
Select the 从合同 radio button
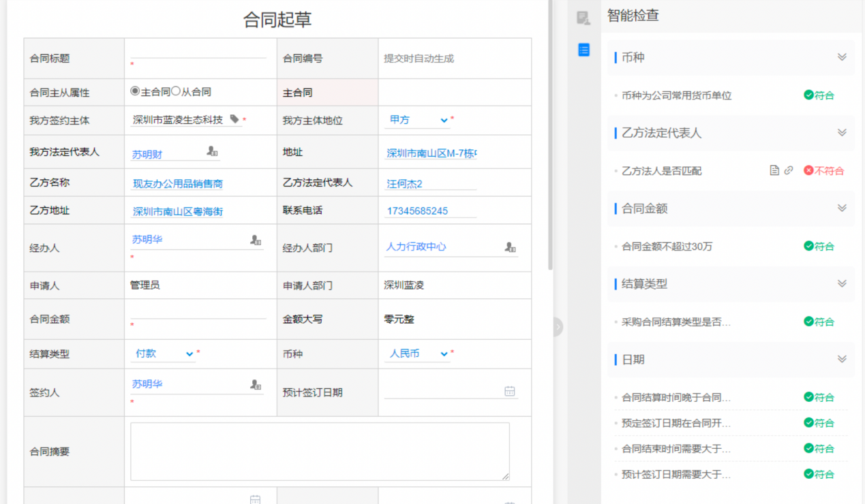(x=176, y=91)
